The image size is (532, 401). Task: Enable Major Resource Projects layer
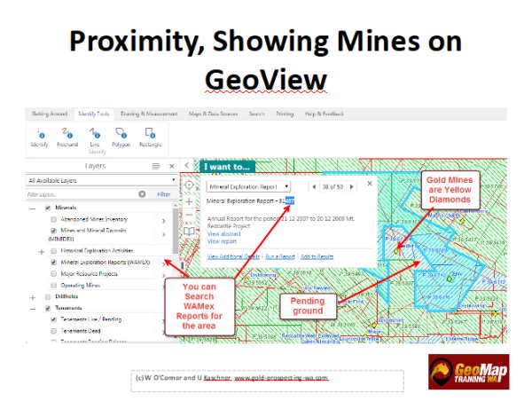click(53, 273)
